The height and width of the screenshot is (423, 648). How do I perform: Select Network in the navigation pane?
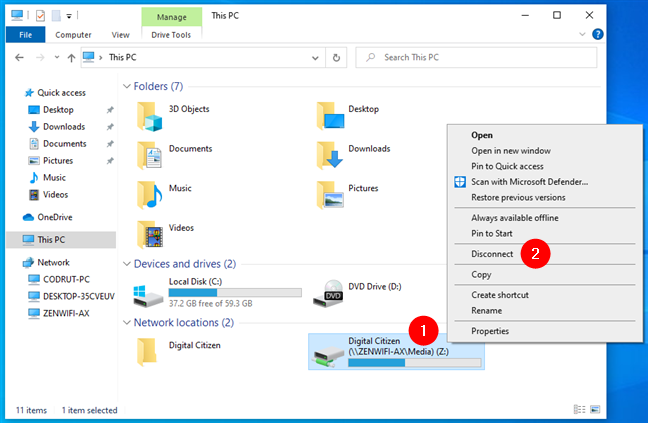pos(53,262)
